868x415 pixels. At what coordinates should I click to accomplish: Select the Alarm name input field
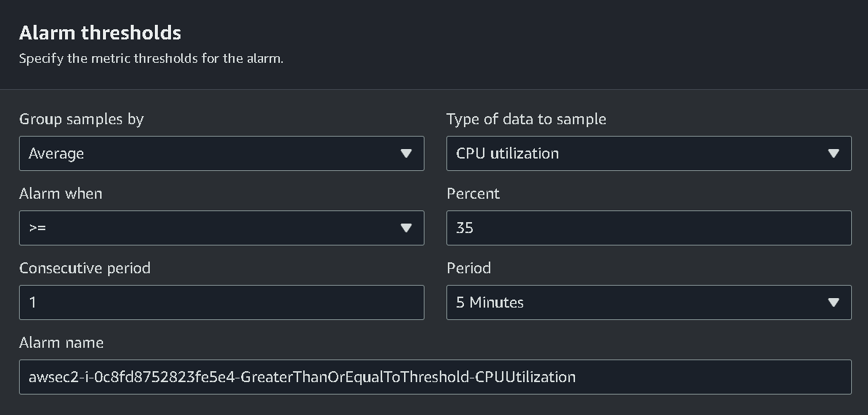(435, 377)
